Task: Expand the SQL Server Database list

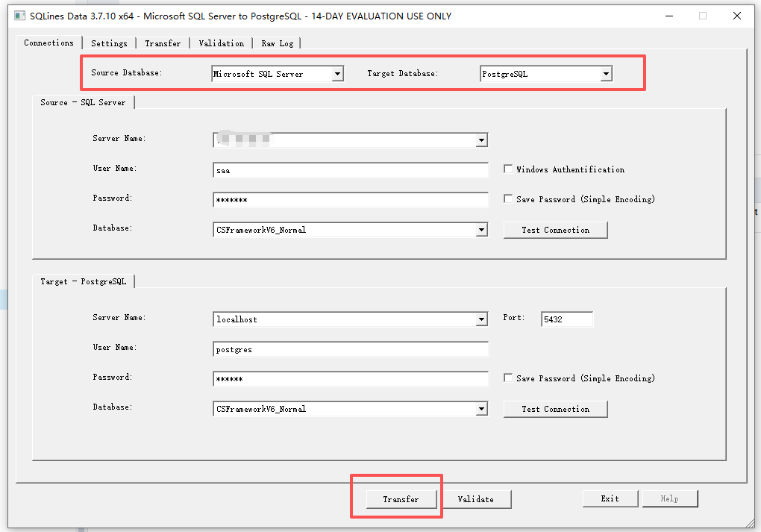Action: click(482, 230)
